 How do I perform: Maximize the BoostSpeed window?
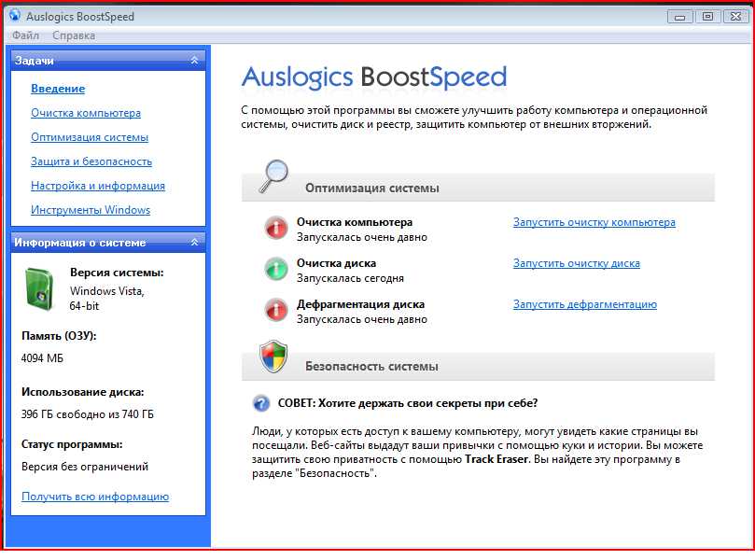707,17
